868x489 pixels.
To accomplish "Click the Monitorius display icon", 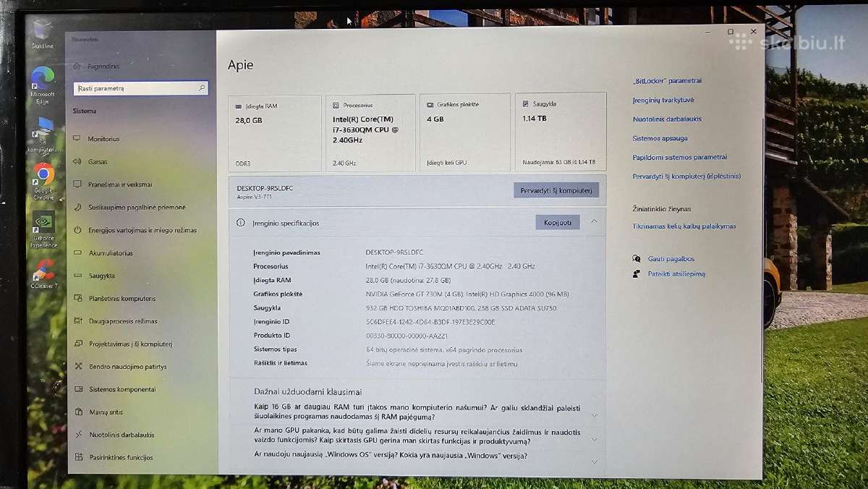I will pyautogui.click(x=78, y=138).
